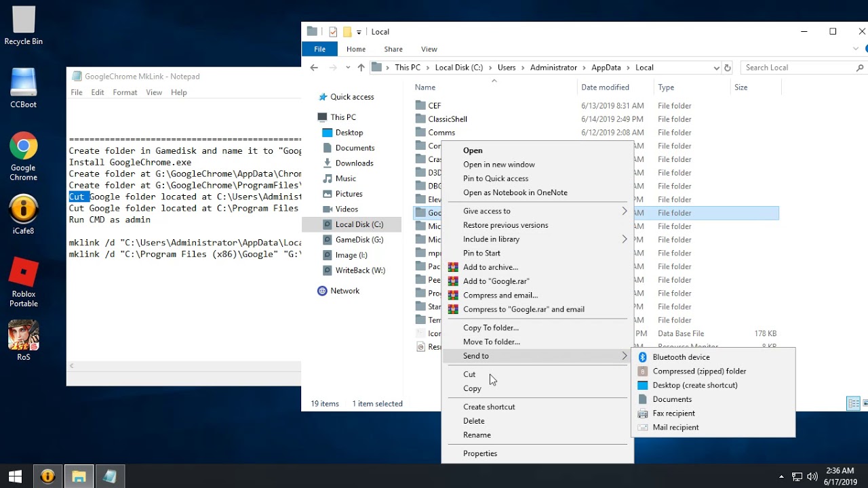
Task: Open Notepad's Edit menu
Action: tap(98, 92)
